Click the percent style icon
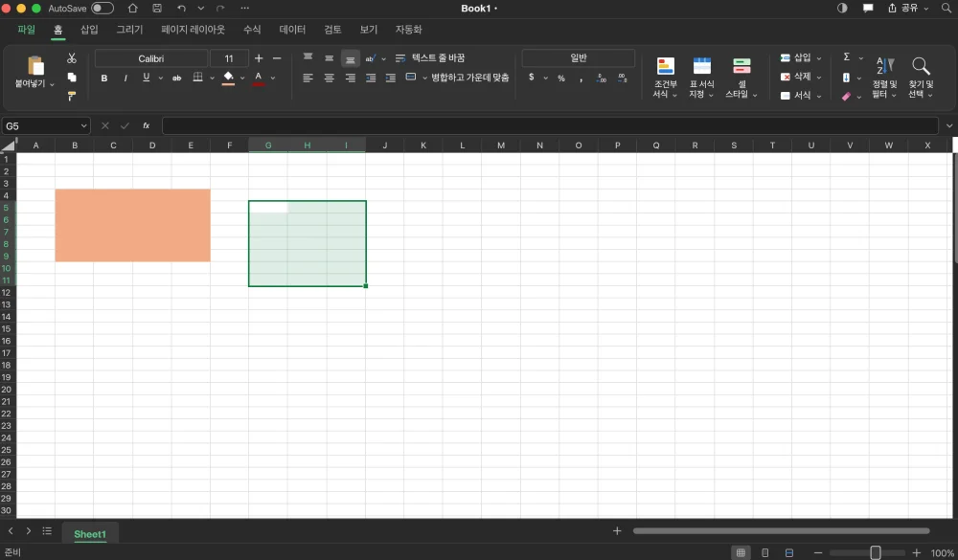 560,78
